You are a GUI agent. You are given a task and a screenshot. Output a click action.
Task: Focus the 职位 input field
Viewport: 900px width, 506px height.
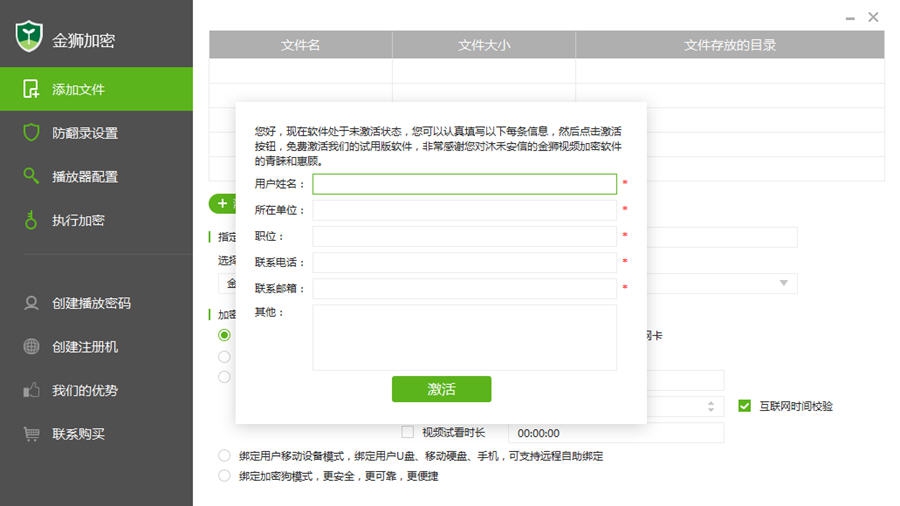[x=464, y=236]
